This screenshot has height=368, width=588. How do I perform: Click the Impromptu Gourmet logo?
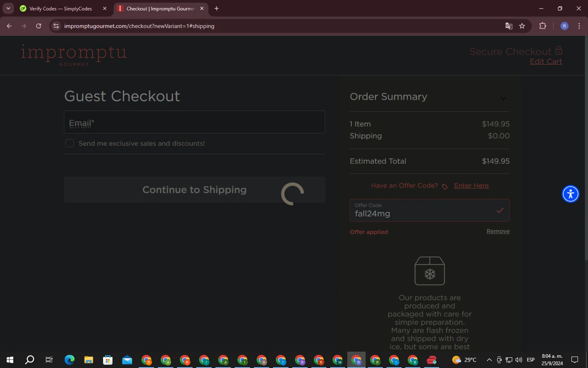point(74,55)
